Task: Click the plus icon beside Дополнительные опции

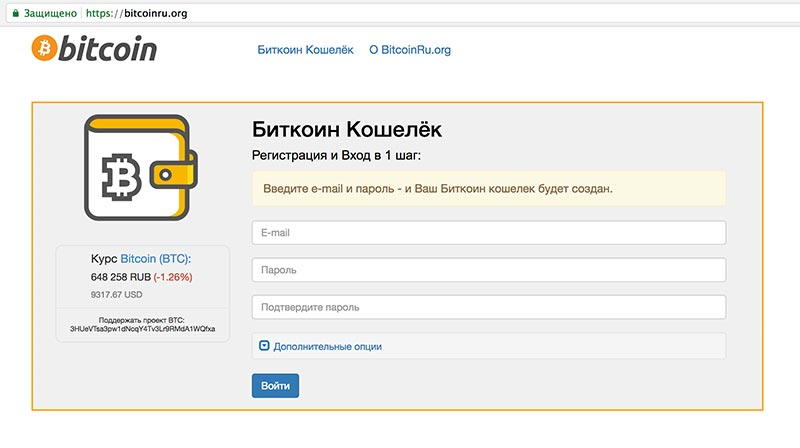Action: coord(264,346)
